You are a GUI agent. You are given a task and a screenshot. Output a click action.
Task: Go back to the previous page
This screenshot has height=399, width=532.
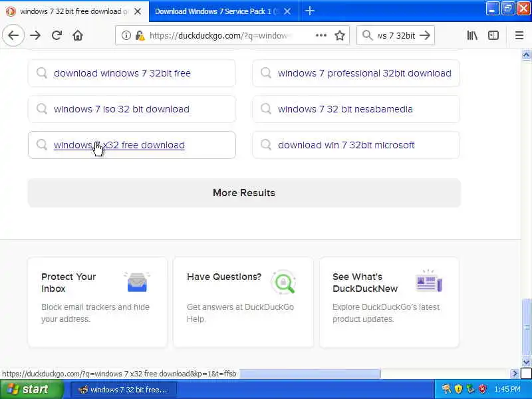[13, 35]
